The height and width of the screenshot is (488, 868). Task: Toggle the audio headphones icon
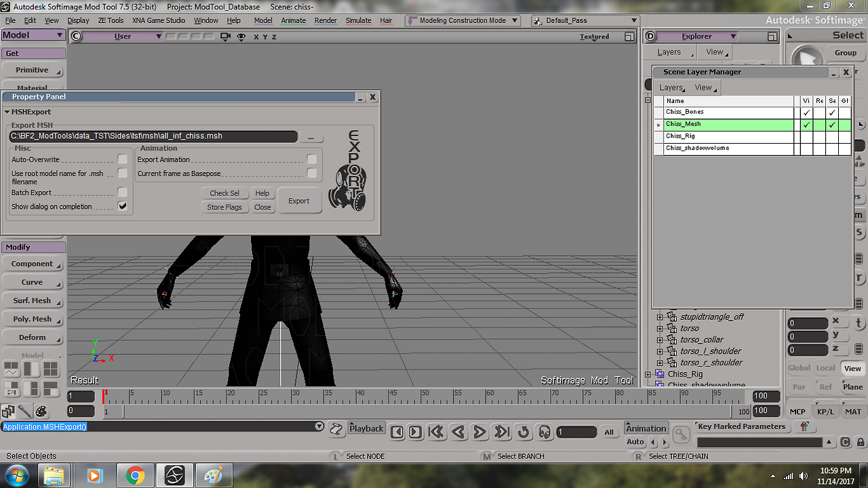pos(544,432)
